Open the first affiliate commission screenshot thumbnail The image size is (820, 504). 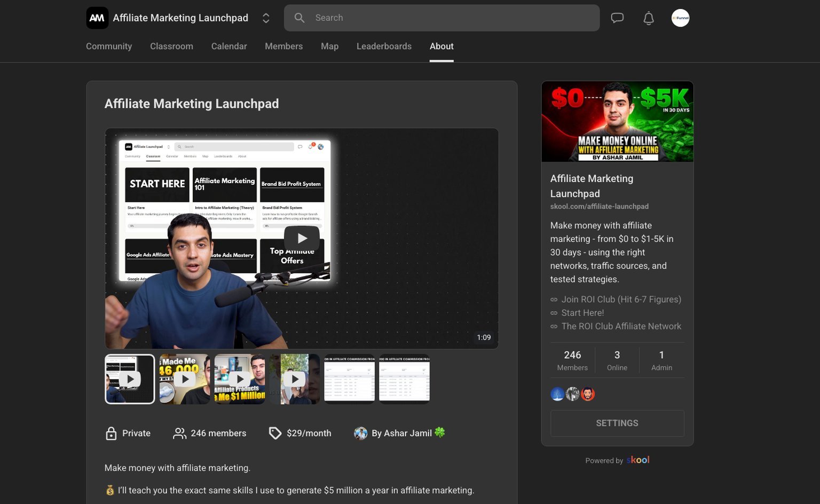[x=350, y=379]
